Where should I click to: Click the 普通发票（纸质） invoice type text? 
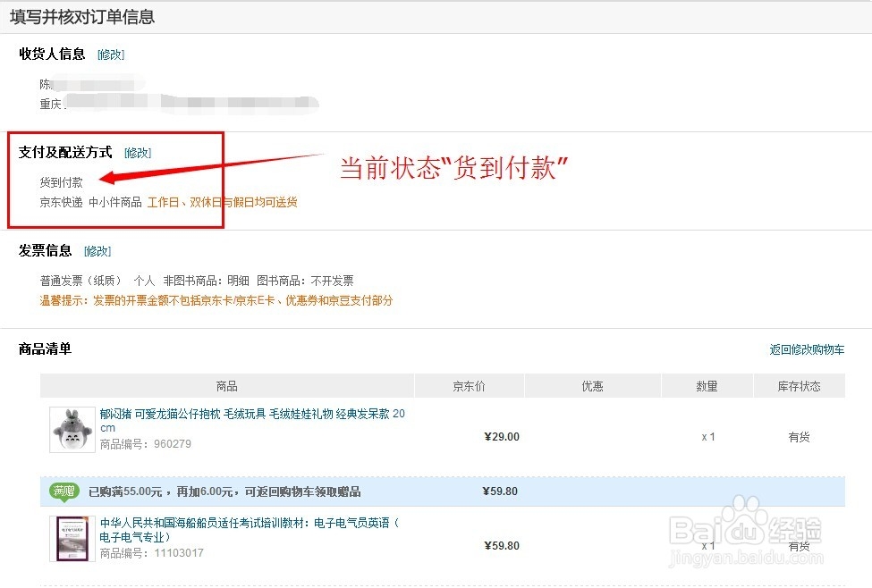(x=80, y=281)
